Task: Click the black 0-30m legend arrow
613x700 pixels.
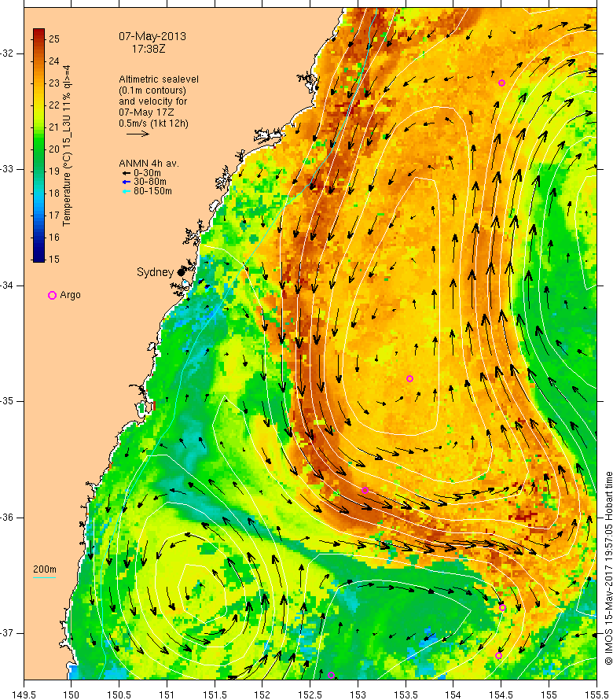Action: (126, 173)
